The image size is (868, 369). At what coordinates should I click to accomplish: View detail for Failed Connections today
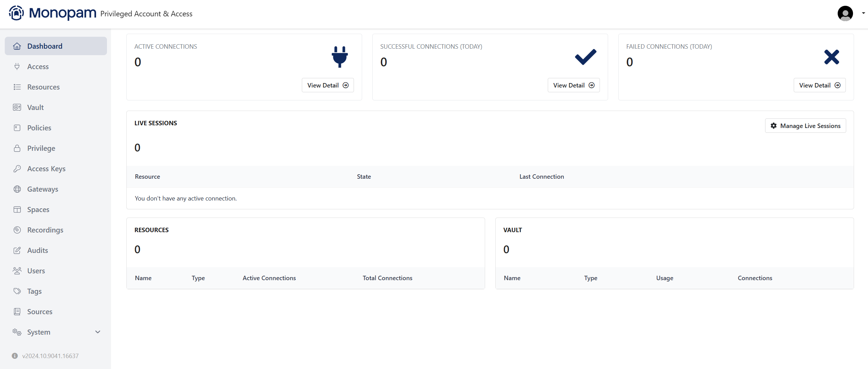[x=819, y=85]
